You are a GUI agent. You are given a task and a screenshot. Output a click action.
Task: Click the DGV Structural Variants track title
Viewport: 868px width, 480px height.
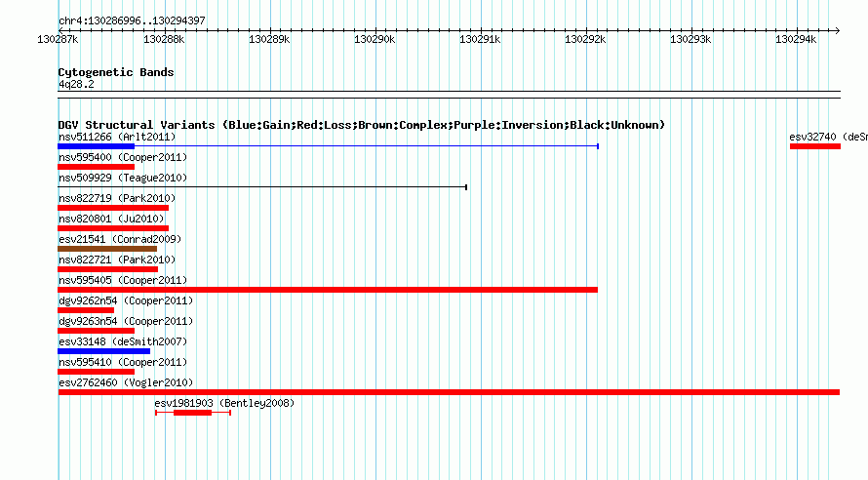[x=362, y=125]
